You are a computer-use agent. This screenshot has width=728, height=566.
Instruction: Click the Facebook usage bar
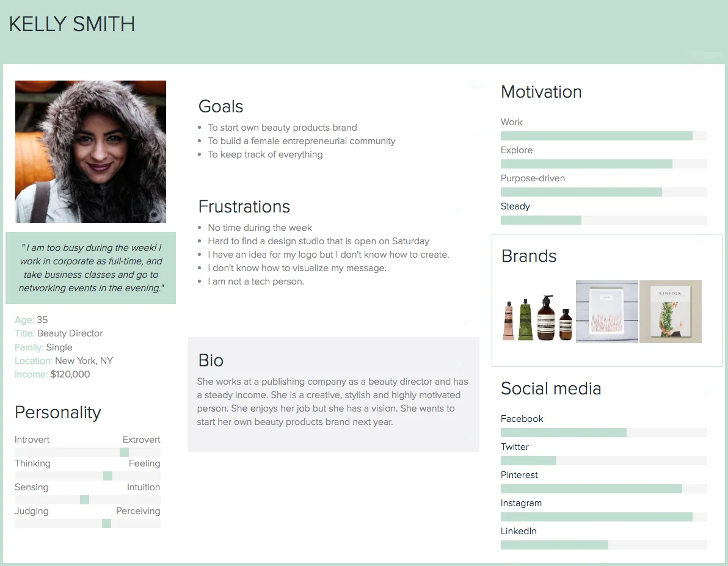tap(603, 433)
